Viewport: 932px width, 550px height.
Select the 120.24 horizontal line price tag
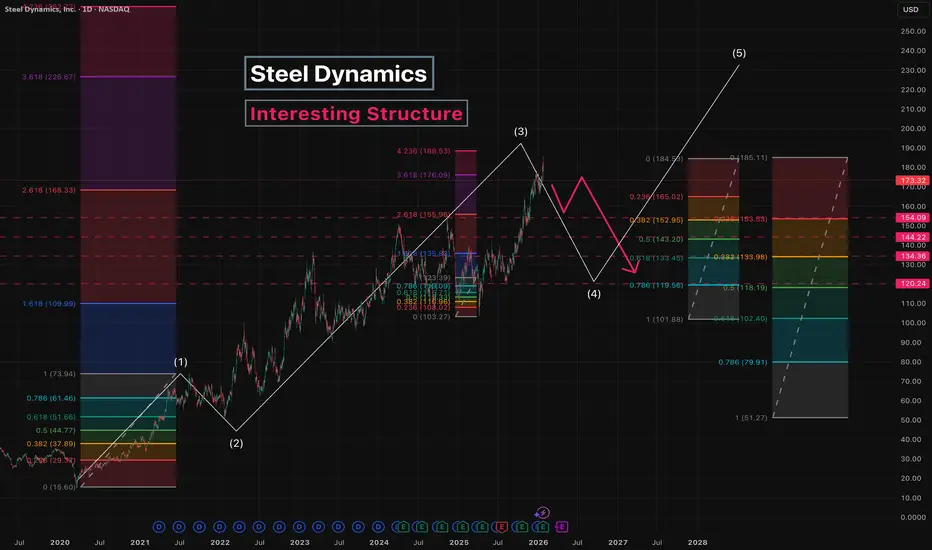coord(912,284)
